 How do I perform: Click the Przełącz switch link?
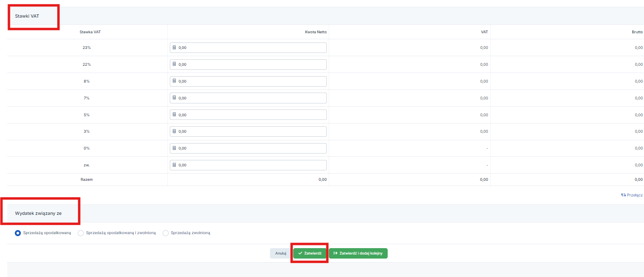[x=632, y=195]
